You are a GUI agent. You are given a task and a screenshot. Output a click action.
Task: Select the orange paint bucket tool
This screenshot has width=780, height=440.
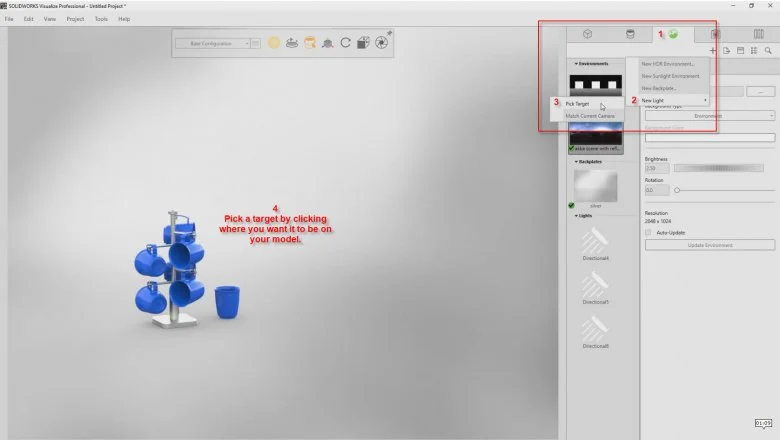pos(310,43)
